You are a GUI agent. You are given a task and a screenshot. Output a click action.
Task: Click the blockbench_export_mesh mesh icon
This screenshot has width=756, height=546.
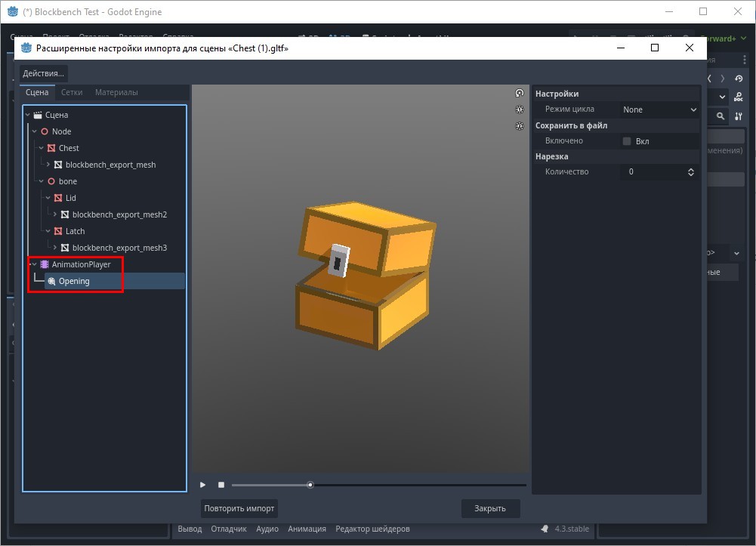(x=58, y=165)
